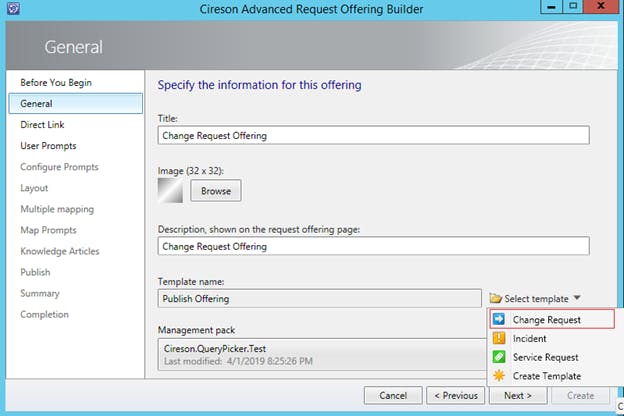
Task: Click the Change Request blue arrow icon
Action: click(499, 319)
